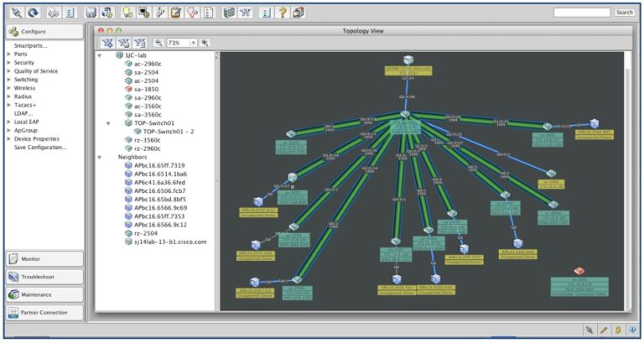Screen dimensions: 644x343
Task: Click Save Configuration... link
Action: coord(40,147)
